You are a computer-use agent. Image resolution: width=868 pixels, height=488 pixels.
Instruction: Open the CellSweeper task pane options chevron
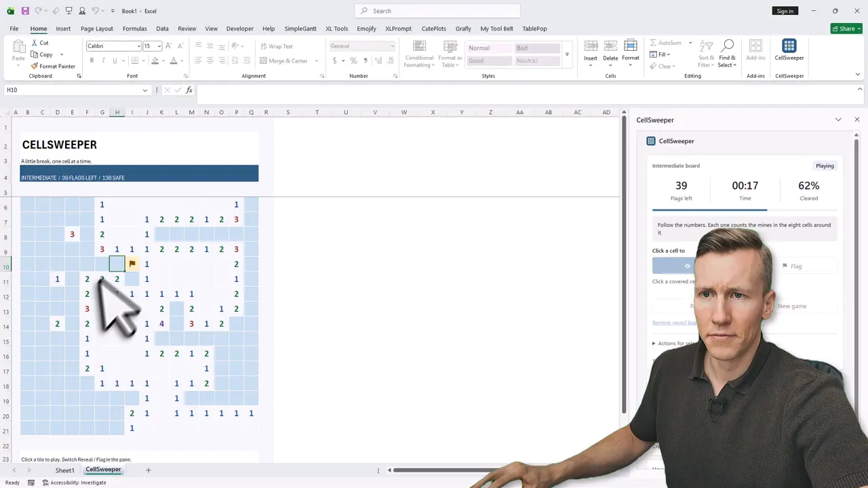coord(838,120)
